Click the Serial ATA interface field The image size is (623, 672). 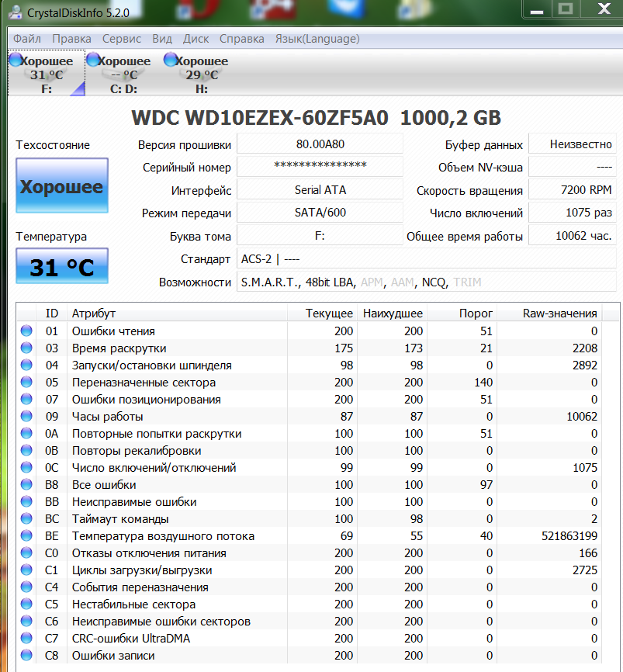320,189
